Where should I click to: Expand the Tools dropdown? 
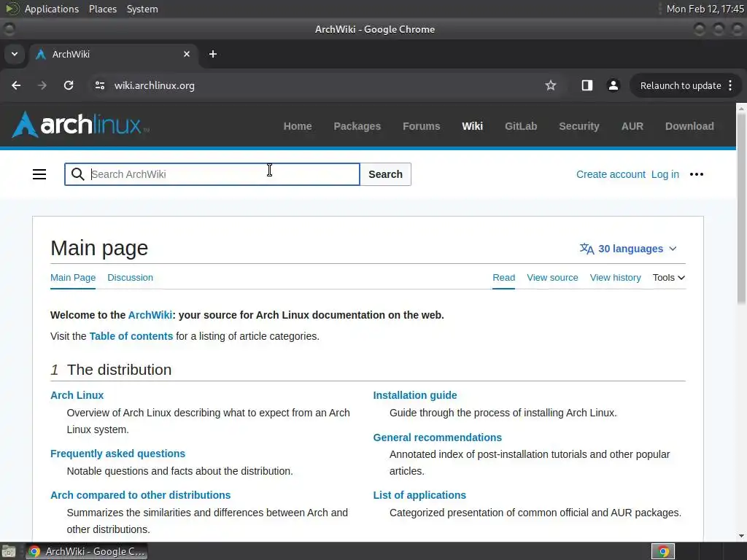pos(669,278)
